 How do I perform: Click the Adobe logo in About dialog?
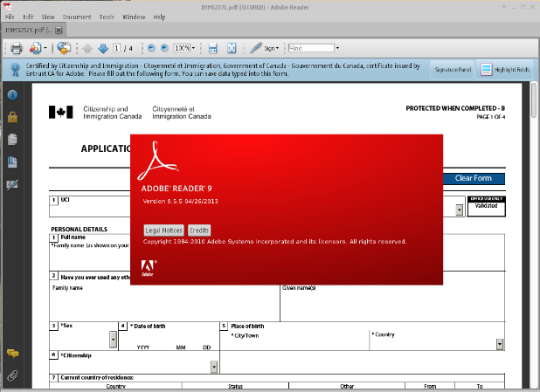tap(149, 268)
